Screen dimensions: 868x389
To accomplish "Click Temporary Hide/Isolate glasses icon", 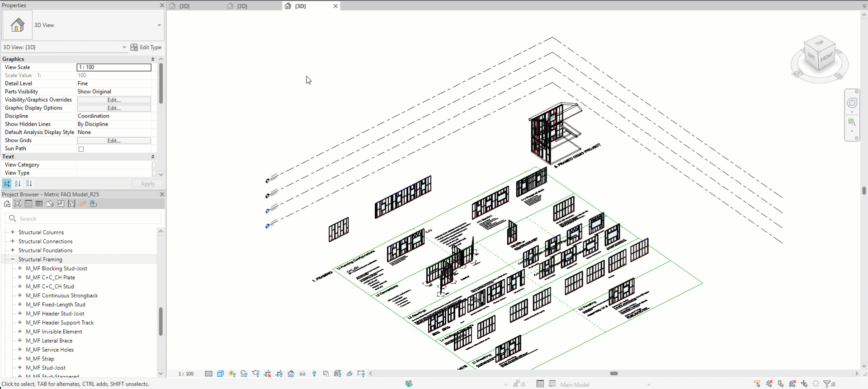I will 302,374.
